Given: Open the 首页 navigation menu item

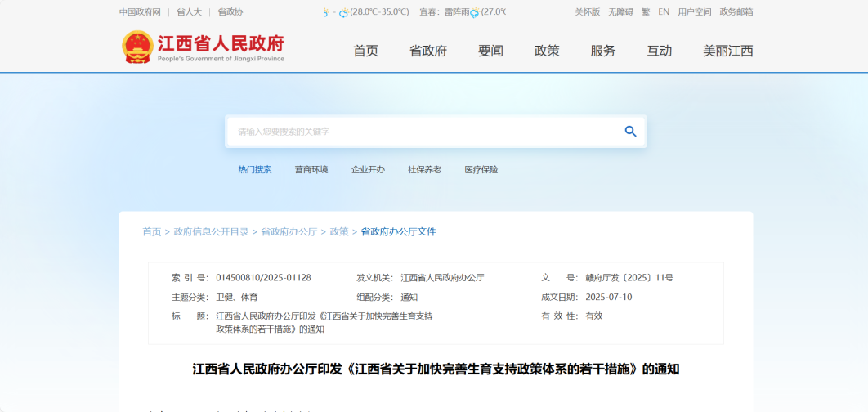Looking at the screenshot, I should 365,51.
